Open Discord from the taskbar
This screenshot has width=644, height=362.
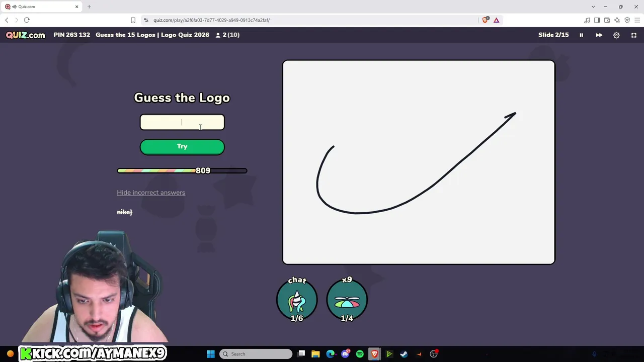click(x=345, y=354)
